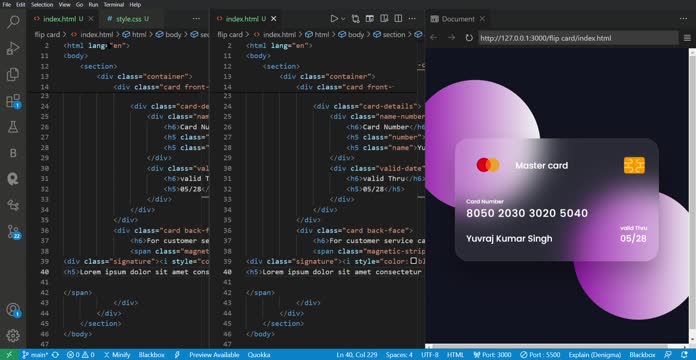Viewport: 696px width, 360px height.
Task: Click the remote window icon in status bar
Action: point(9,355)
